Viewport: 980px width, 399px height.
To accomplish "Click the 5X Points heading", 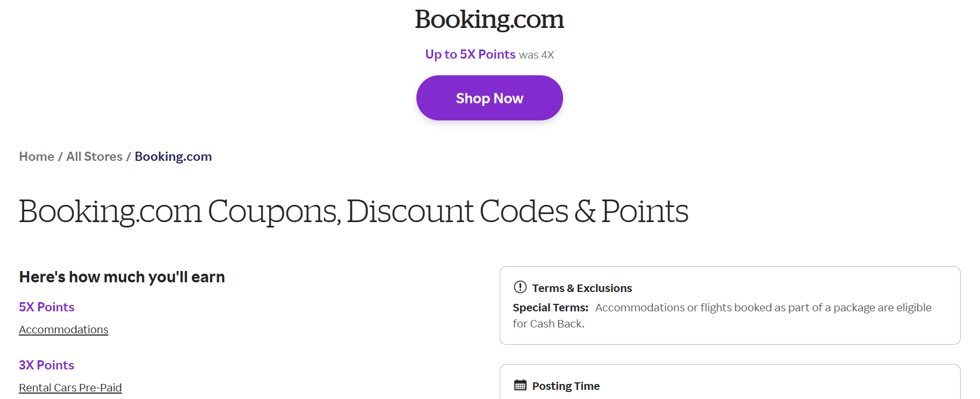I will pyautogui.click(x=46, y=307).
